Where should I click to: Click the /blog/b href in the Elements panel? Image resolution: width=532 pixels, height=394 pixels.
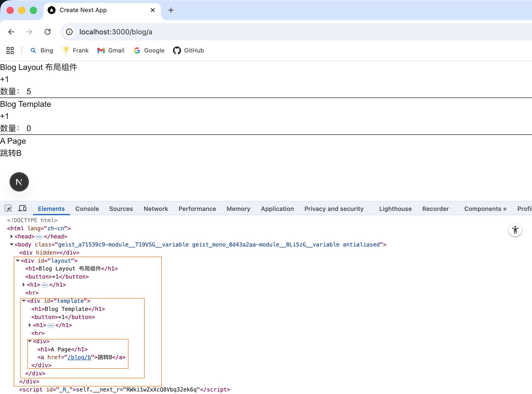pyautogui.click(x=79, y=357)
